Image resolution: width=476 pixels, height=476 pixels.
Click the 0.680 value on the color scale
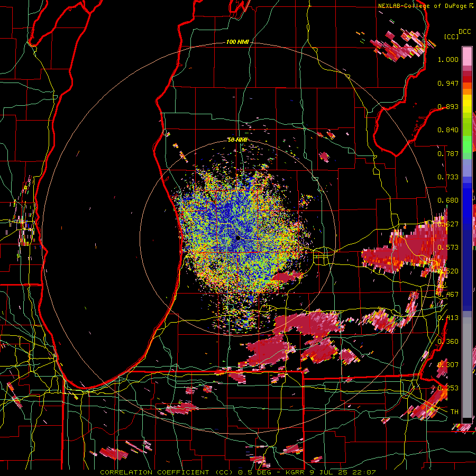coord(448,200)
